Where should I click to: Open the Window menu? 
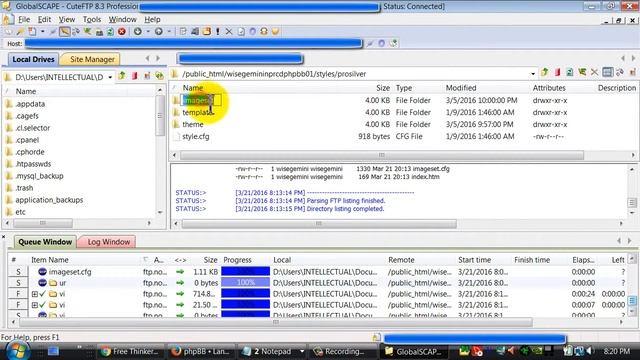[122, 19]
